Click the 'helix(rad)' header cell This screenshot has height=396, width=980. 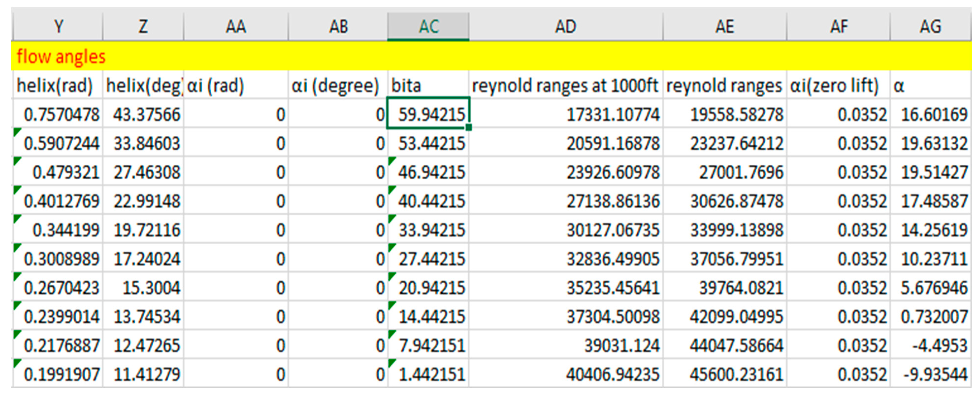pos(55,85)
